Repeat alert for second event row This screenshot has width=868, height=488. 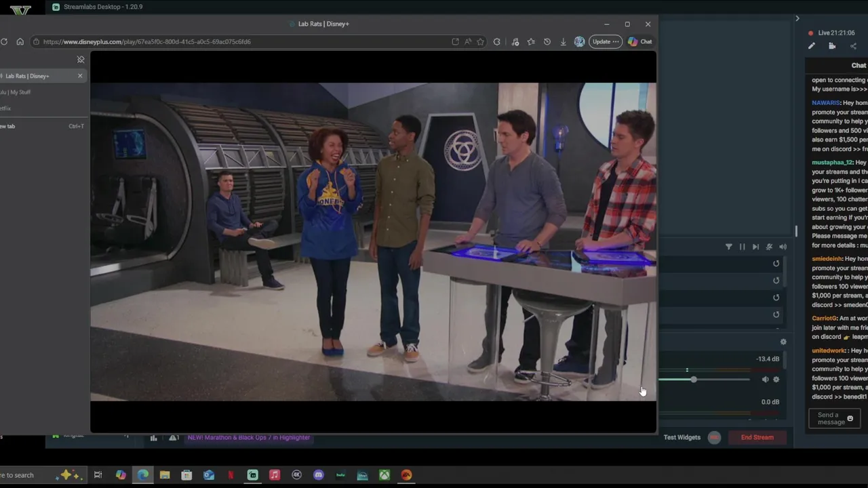776,281
